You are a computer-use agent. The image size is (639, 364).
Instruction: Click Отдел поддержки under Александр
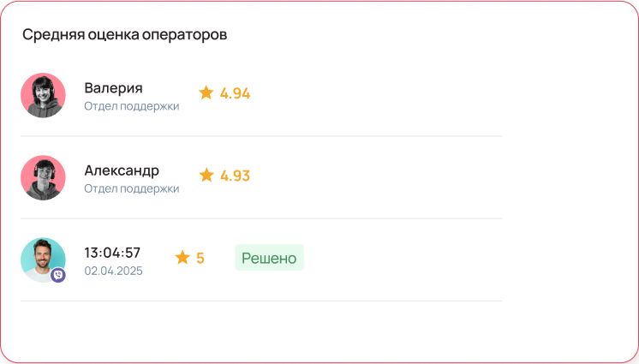(x=131, y=188)
